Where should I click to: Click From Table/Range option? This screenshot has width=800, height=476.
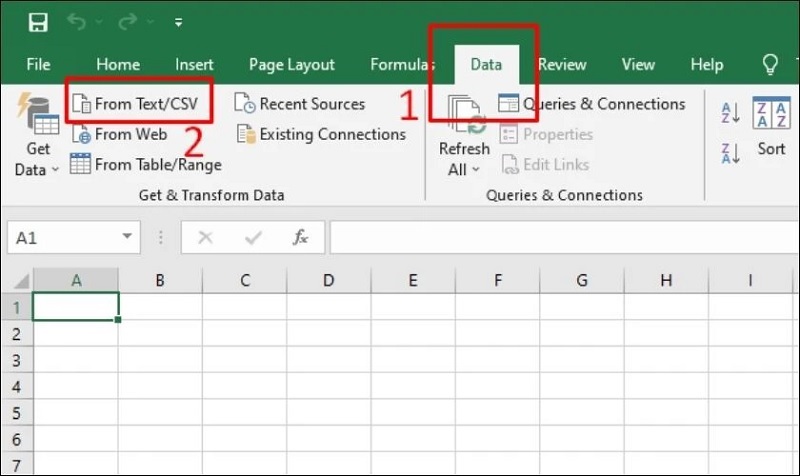[146, 164]
